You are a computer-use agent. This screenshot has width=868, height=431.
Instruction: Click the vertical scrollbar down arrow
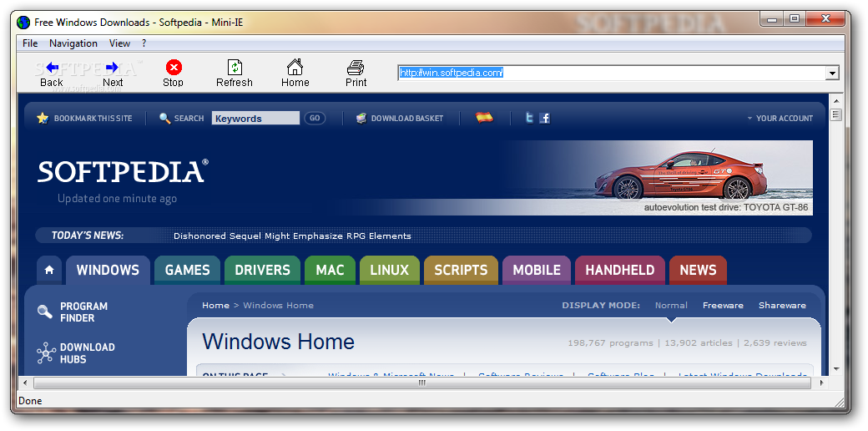(836, 369)
